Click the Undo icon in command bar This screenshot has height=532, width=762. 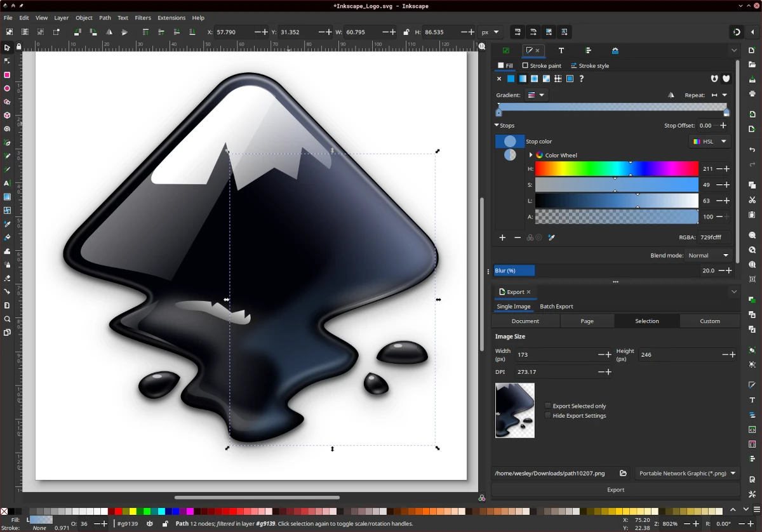coord(752,150)
